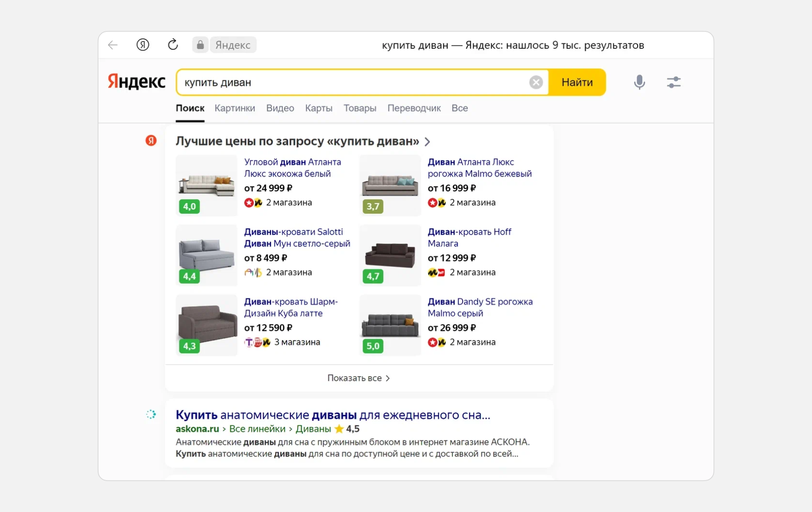Image resolution: width=812 pixels, height=512 pixels.
Task: Clear the search query with the X icon
Action: coord(536,82)
